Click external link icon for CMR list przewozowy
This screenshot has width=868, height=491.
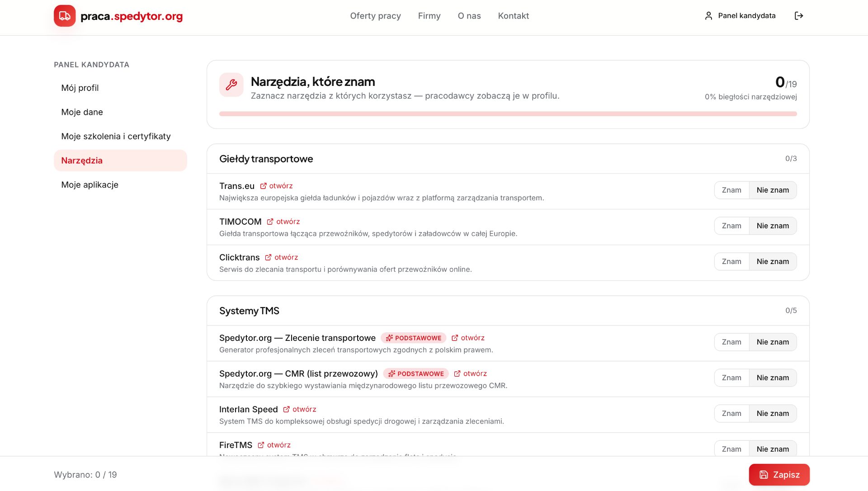coord(457,373)
